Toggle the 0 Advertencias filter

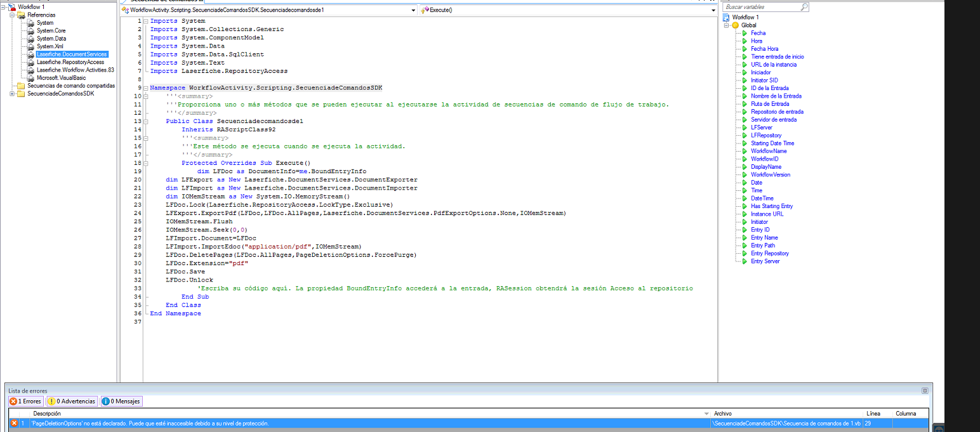coord(72,401)
